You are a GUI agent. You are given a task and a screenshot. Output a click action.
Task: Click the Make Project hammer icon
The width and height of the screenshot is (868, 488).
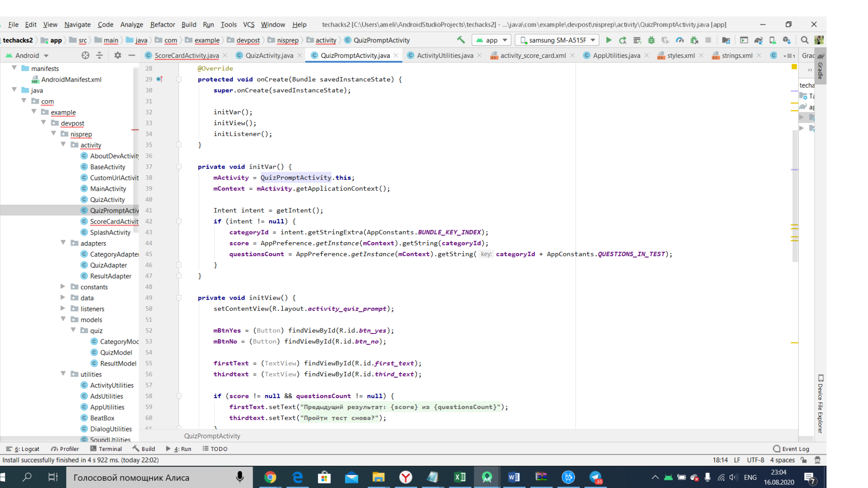click(x=461, y=40)
